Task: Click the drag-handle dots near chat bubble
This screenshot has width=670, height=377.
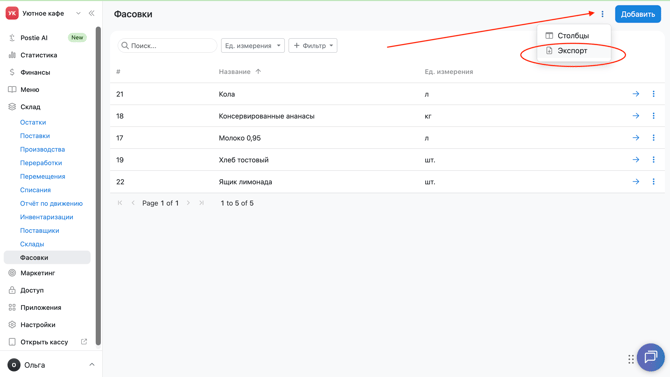Action: coord(631,359)
